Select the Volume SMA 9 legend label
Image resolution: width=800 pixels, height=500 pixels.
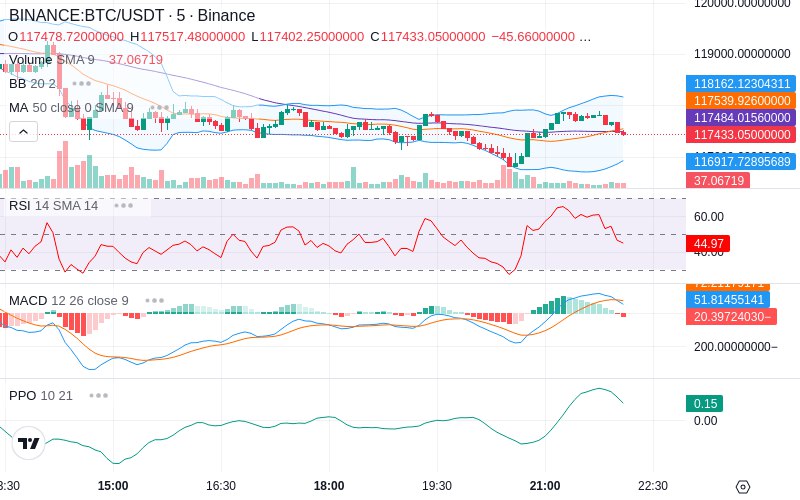point(52,60)
